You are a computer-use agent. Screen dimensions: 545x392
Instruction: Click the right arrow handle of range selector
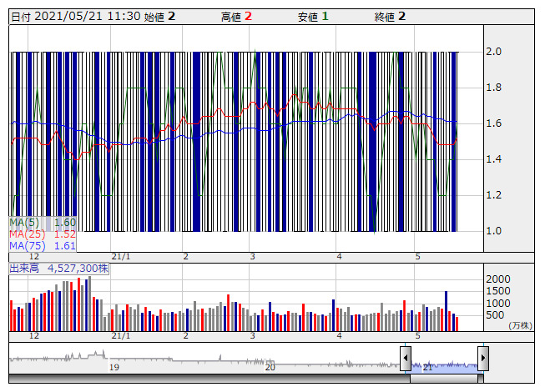[x=482, y=359]
